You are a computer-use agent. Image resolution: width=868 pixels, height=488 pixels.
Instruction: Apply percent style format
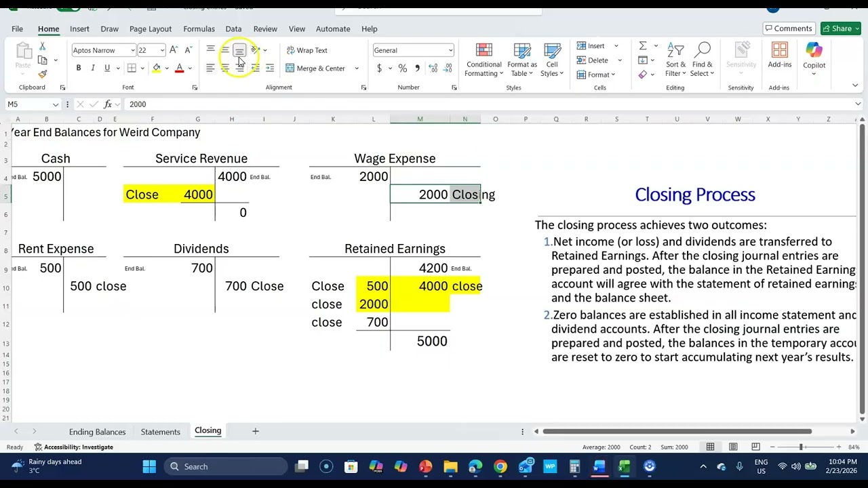tap(402, 68)
